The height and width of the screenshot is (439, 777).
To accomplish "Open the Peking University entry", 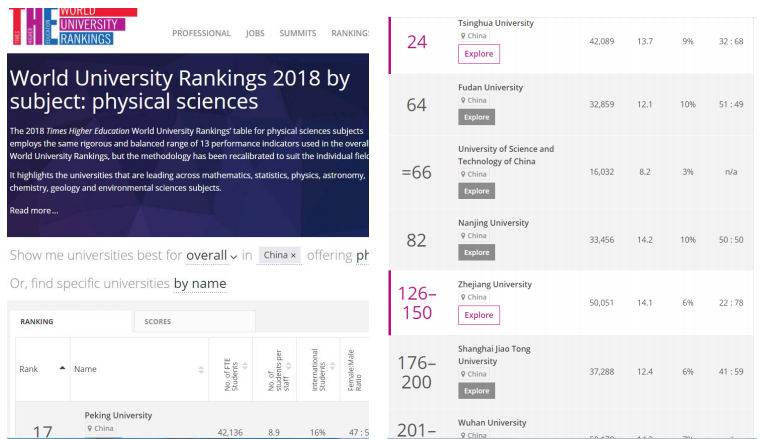I will point(118,415).
